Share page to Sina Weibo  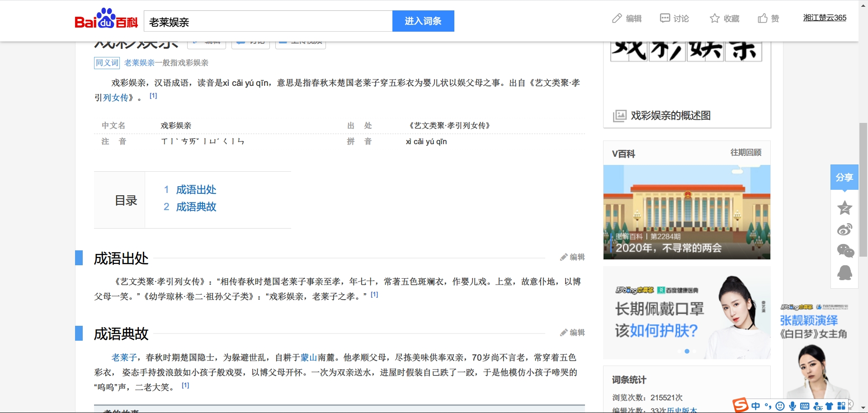[x=844, y=230]
